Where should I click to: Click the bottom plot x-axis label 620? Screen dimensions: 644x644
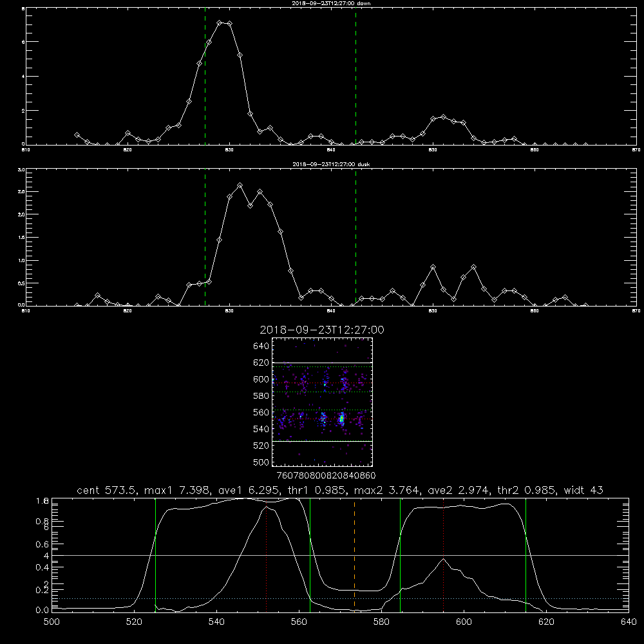(x=546, y=622)
